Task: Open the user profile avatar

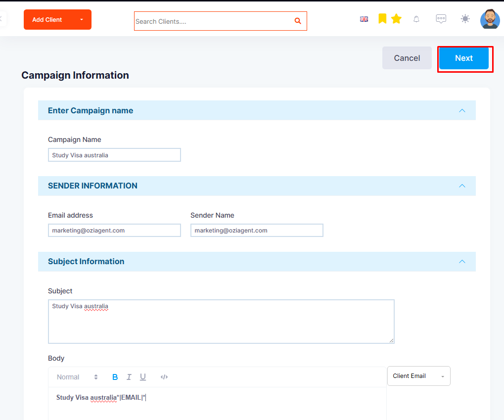Action: pyautogui.click(x=490, y=19)
